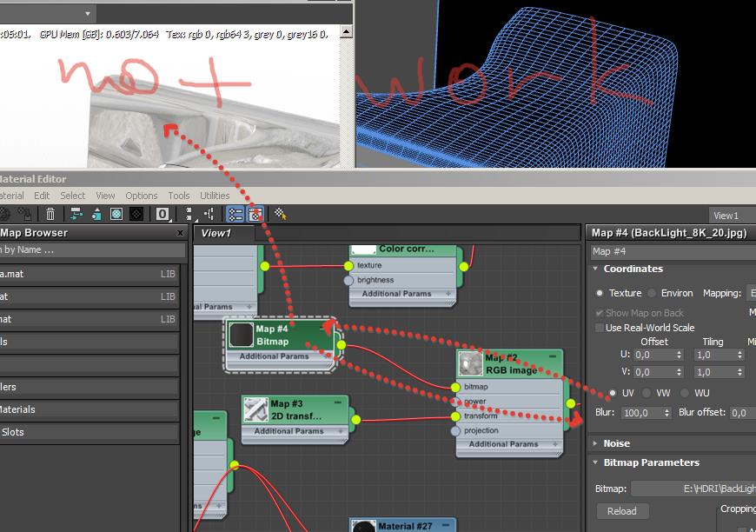Select the VW radio button

point(647,393)
